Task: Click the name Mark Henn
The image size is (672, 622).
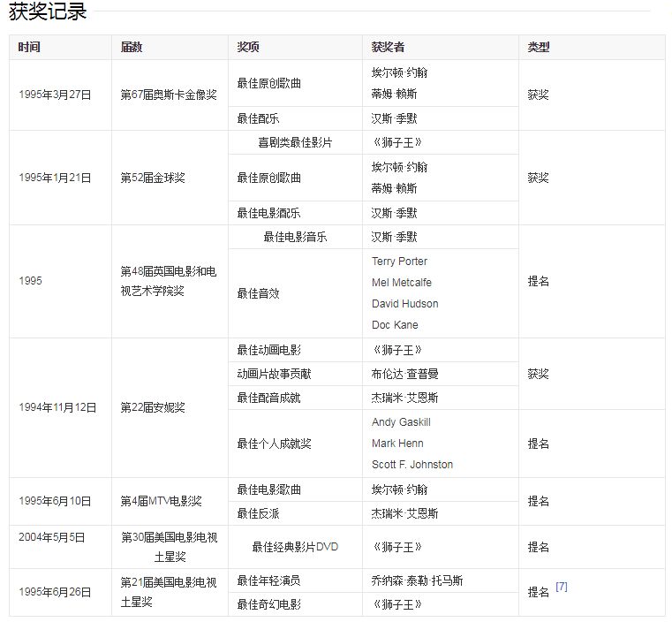Action: point(397,444)
